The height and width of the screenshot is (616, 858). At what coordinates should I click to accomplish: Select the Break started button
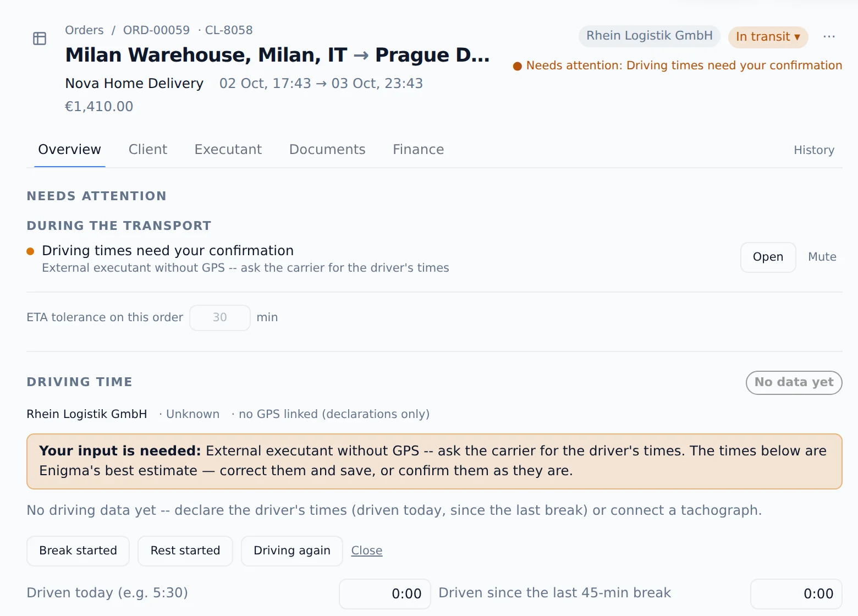pos(78,551)
